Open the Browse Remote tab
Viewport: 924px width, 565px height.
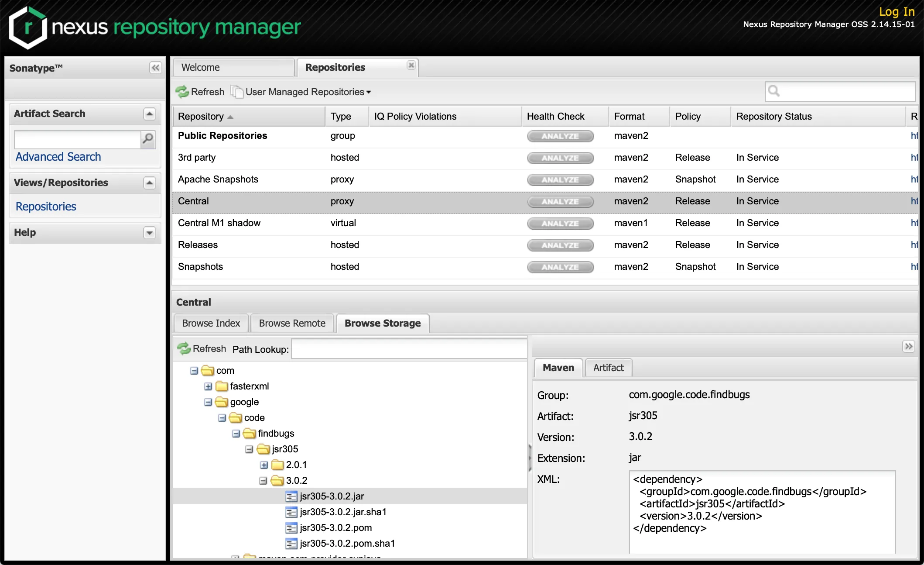(x=292, y=323)
